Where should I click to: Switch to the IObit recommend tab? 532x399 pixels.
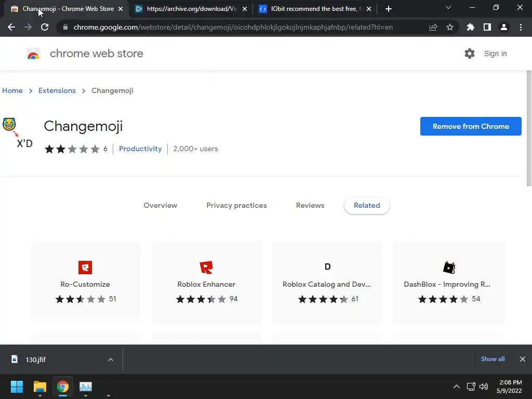(x=314, y=9)
